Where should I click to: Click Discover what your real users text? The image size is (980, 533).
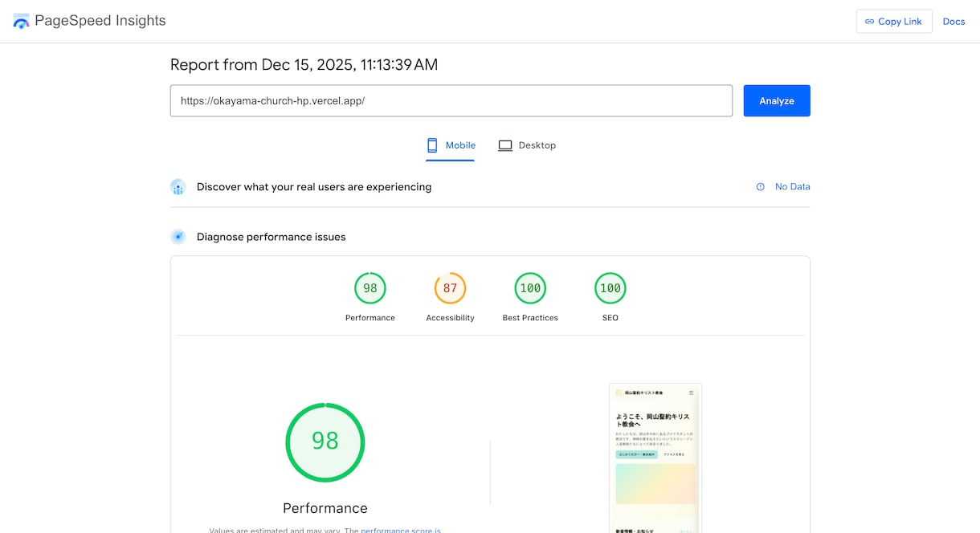[x=314, y=187]
